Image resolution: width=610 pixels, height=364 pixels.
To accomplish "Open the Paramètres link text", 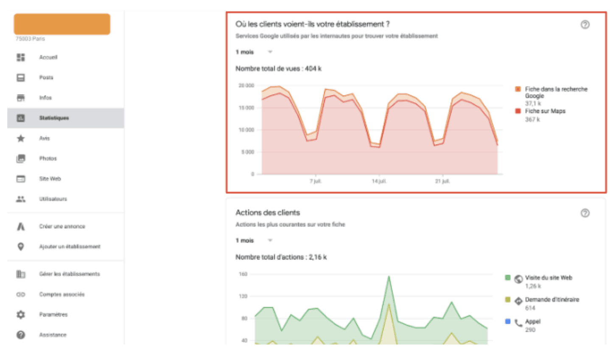I will [x=53, y=315].
